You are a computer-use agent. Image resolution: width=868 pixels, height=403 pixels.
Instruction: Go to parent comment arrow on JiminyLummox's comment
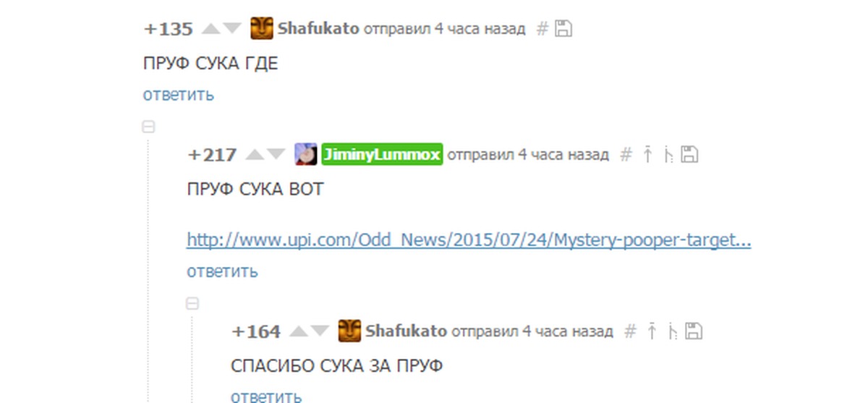[x=648, y=154]
